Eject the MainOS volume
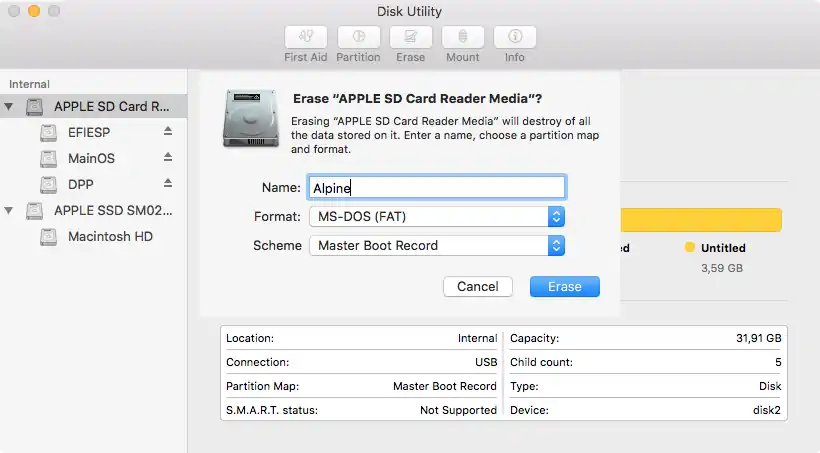 click(168, 158)
